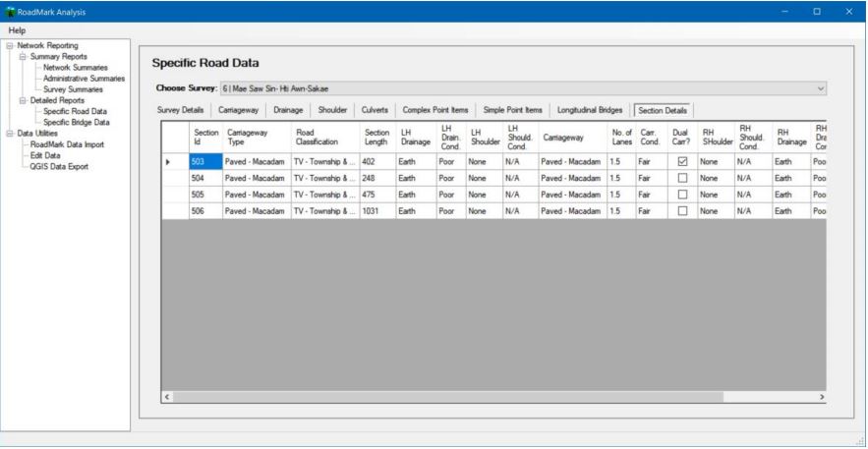Screen dimensions: 868x449
Task: Collapse the Data Utilities tree node
Action: (x=10, y=133)
